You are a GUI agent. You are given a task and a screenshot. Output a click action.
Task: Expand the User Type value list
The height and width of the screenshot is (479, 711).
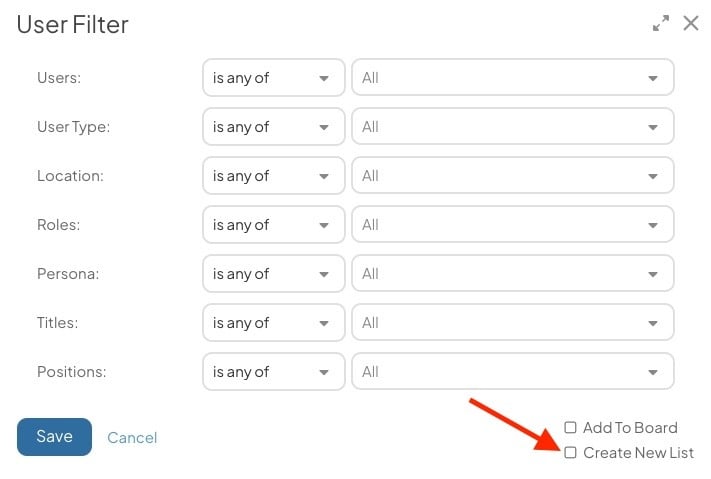[x=512, y=127]
